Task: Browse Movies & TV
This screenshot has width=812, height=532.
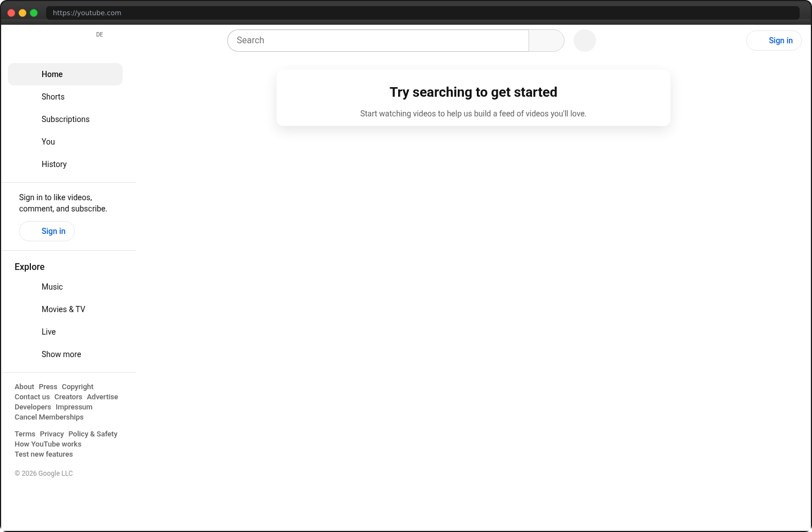Action: click(x=63, y=309)
